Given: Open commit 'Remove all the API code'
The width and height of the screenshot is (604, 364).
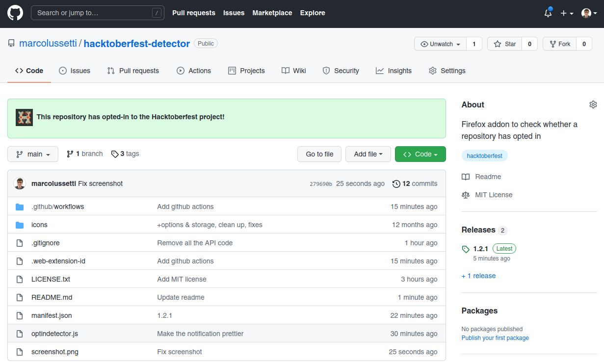Looking at the screenshot, I should pos(195,243).
